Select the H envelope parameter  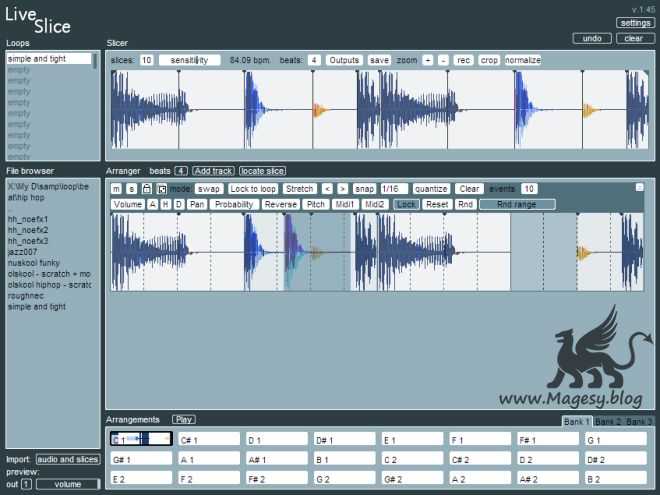(166, 205)
